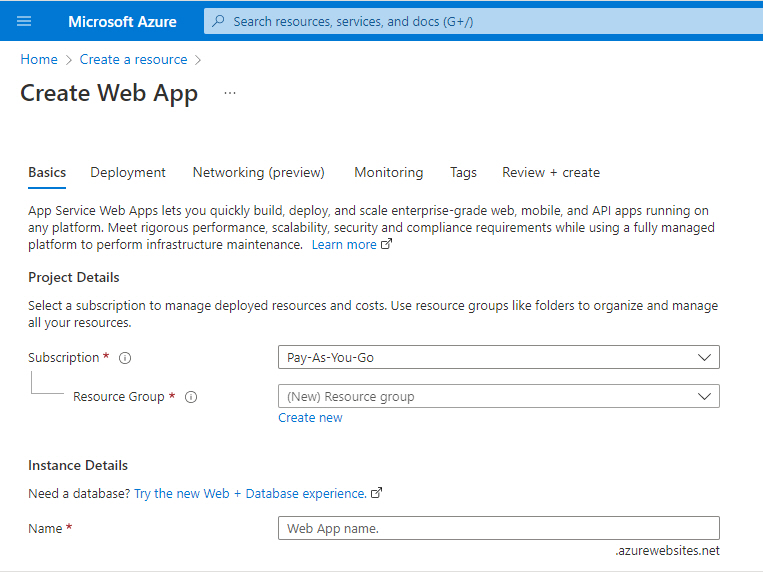Click the Subscription field label
The image size is (763, 572).
(x=63, y=358)
